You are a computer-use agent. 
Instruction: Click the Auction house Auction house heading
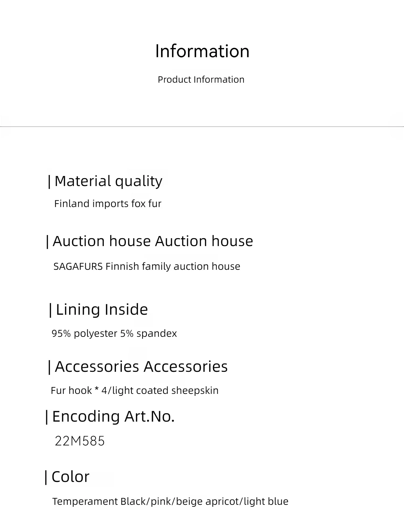click(153, 241)
